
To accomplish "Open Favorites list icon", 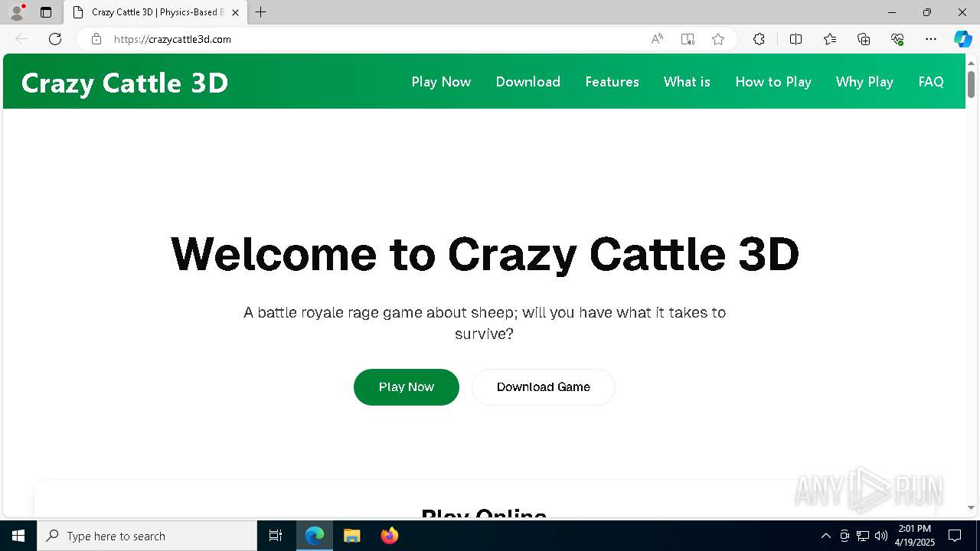I will (830, 39).
